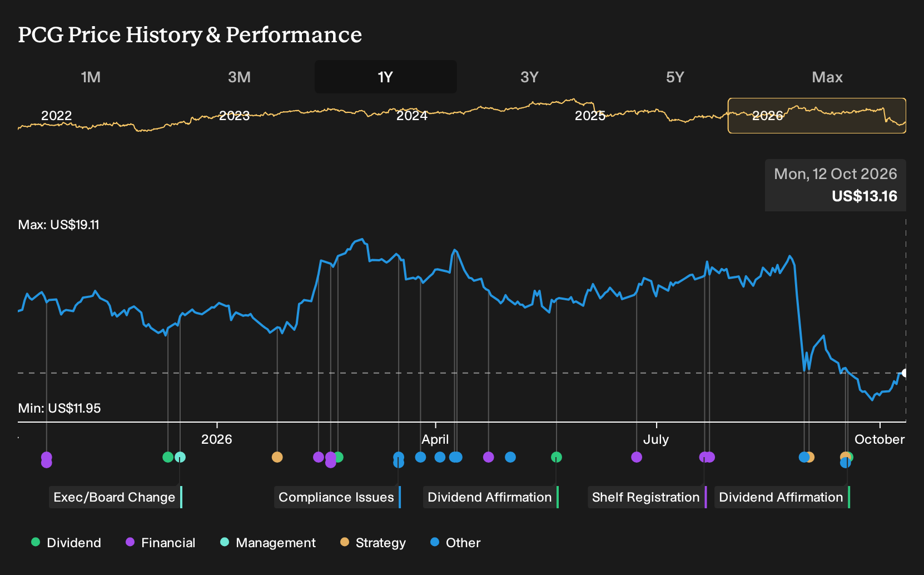This screenshot has width=924, height=575.
Task: Open the Compliance Issues event label
Action: click(337, 497)
